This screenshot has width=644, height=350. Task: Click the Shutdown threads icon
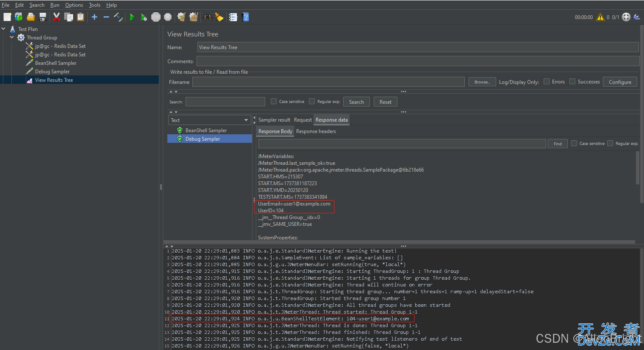(168, 17)
